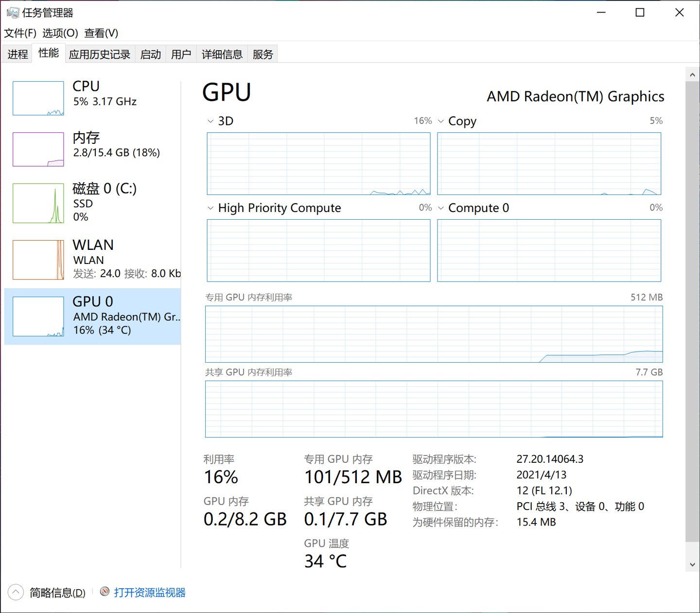
Task: Click the 简略信息(D) button
Action: coord(57,593)
